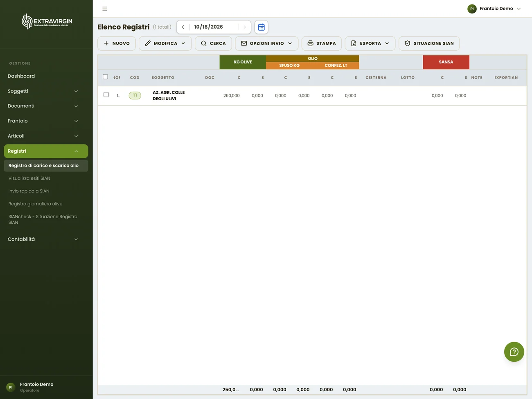Open Registro giornaliero olive
This screenshot has height=399, width=532.
tap(36, 204)
